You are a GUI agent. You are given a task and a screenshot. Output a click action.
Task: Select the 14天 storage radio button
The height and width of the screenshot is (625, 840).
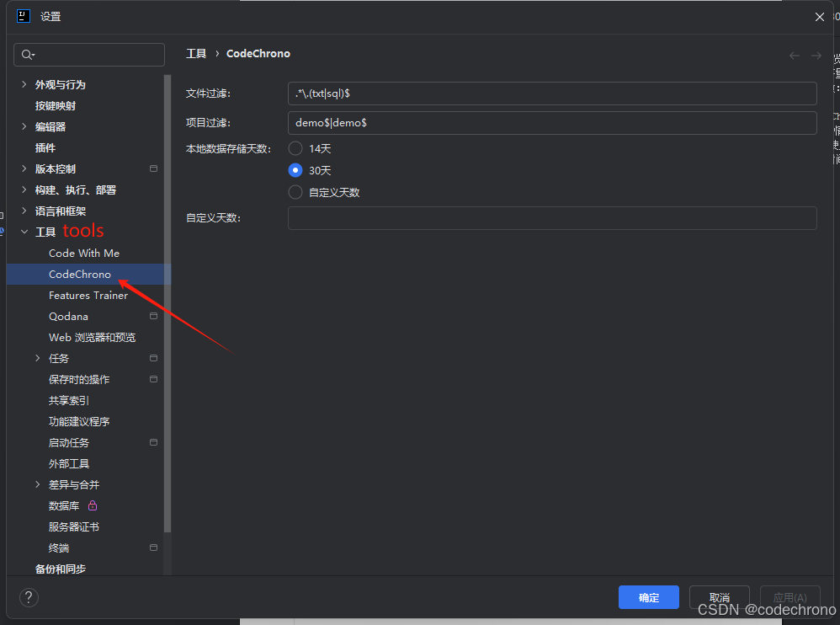click(295, 148)
